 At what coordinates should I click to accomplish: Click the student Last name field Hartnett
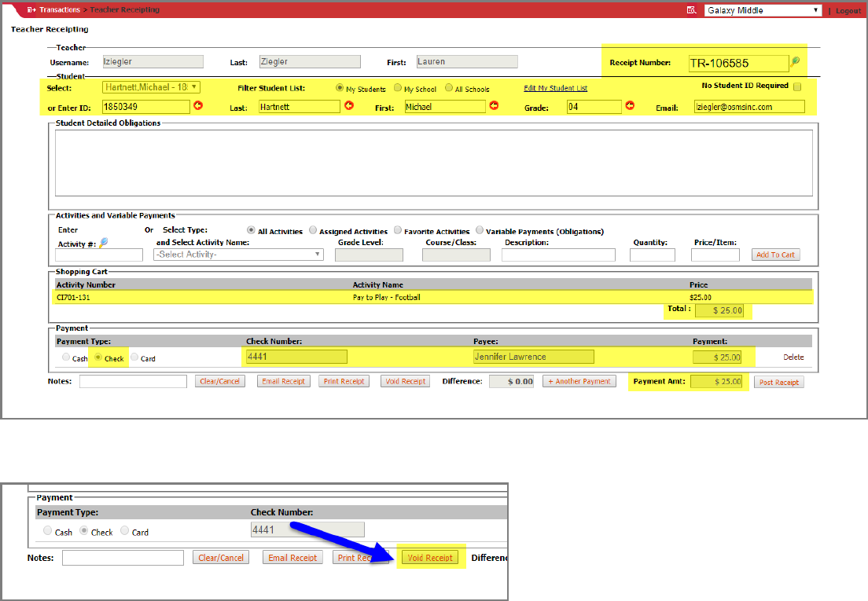(x=300, y=107)
